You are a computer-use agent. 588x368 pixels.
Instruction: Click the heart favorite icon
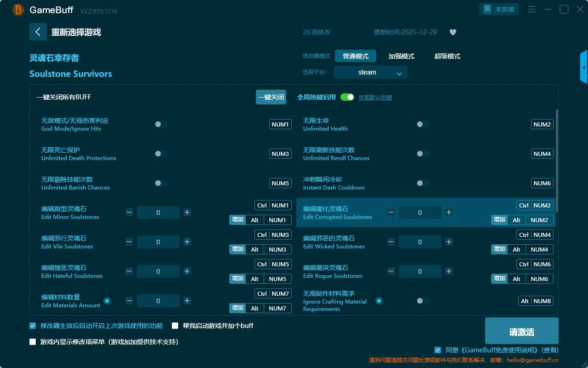click(452, 32)
